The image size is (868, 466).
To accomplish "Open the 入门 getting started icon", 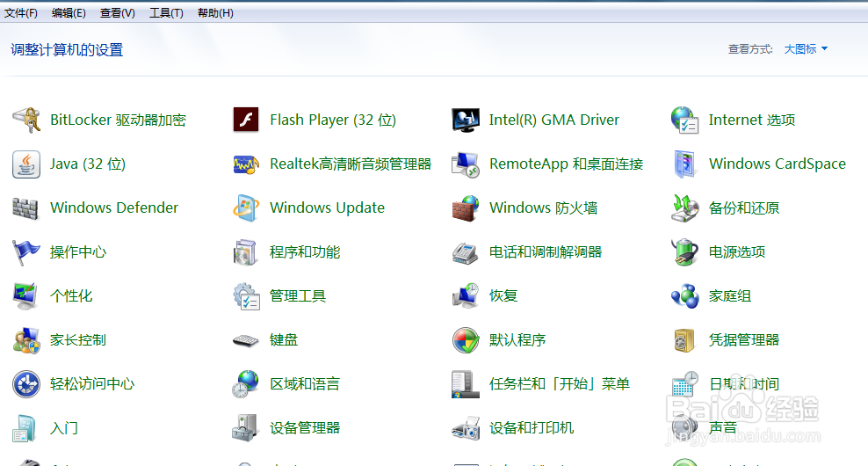I will pyautogui.click(x=25, y=428).
